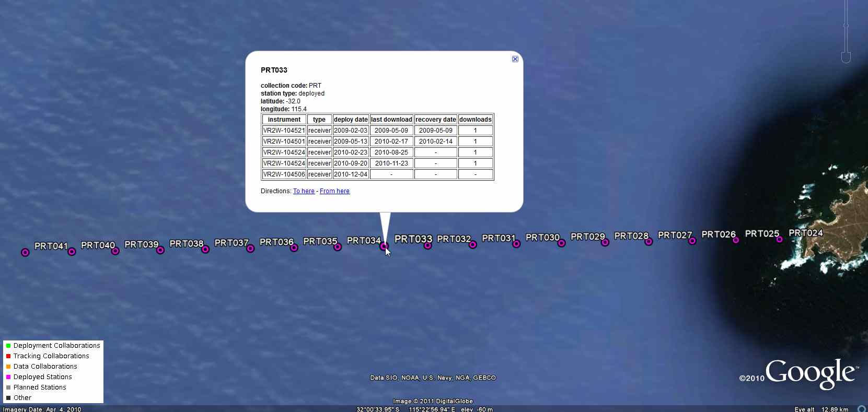Click the 'To here' directions link
The image size is (868, 412).
[304, 191]
